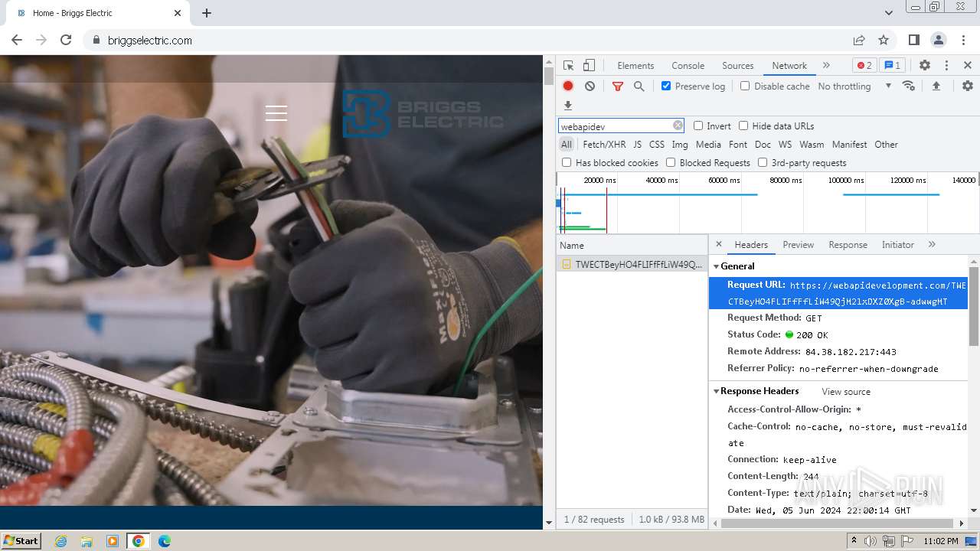Go back in browser history
The width and height of the screenshot is (980, 551).
[17, 40]
